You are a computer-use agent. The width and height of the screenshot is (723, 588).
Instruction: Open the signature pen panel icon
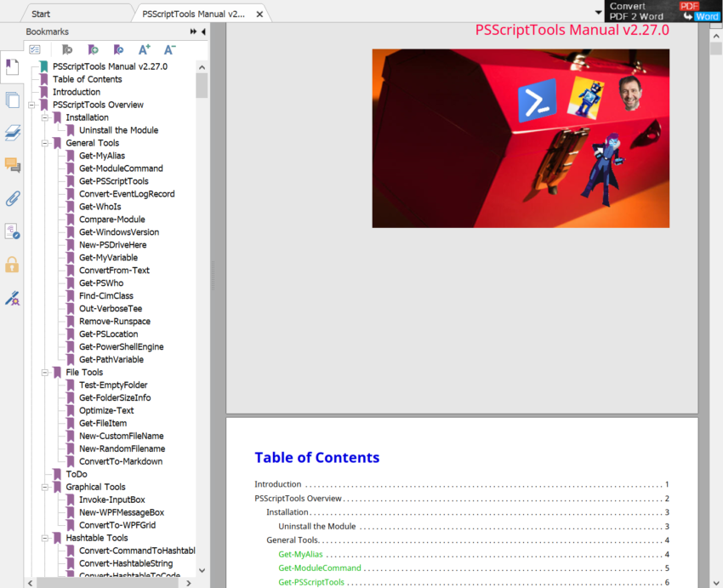12,298
